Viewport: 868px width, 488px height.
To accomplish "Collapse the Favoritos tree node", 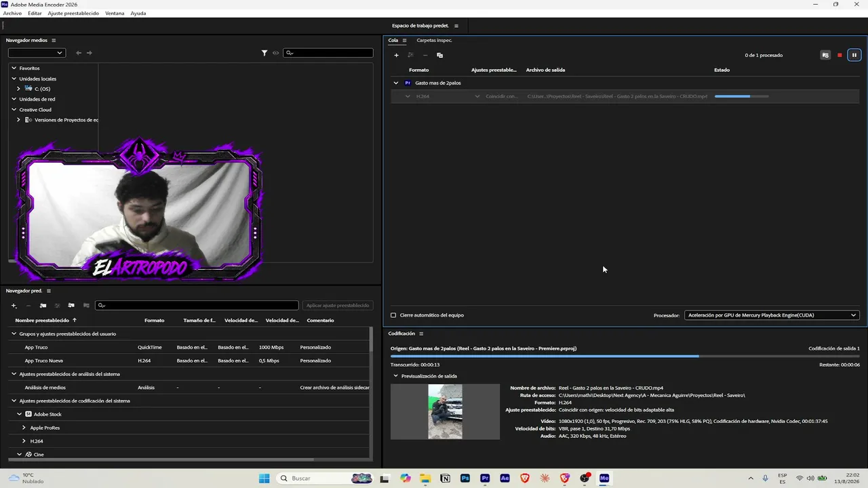I will pyautogui.click(x=14, y=68).
